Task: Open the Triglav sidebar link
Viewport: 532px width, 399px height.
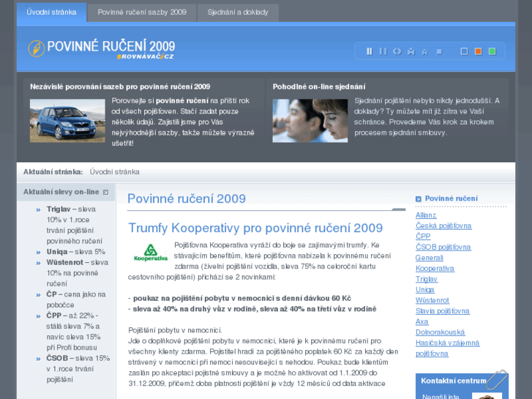Action: (x=427, y=279)
